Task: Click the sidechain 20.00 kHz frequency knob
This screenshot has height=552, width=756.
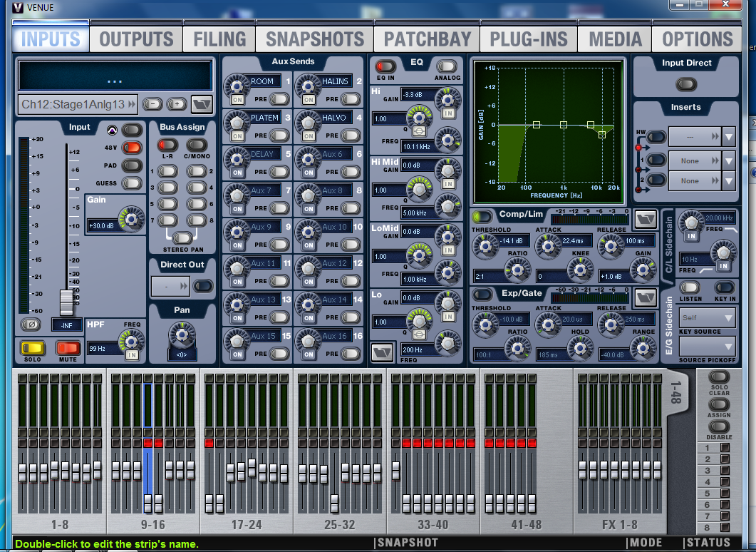Action: tap(691, 223)
